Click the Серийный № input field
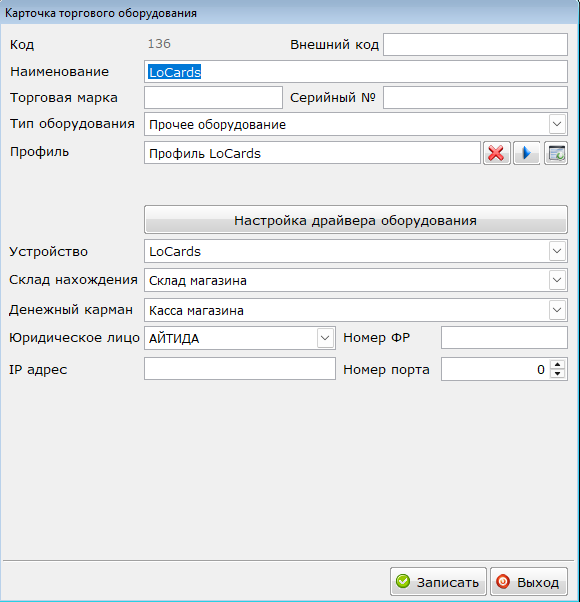This screenshot has height=602, width=580. [475, 98]
